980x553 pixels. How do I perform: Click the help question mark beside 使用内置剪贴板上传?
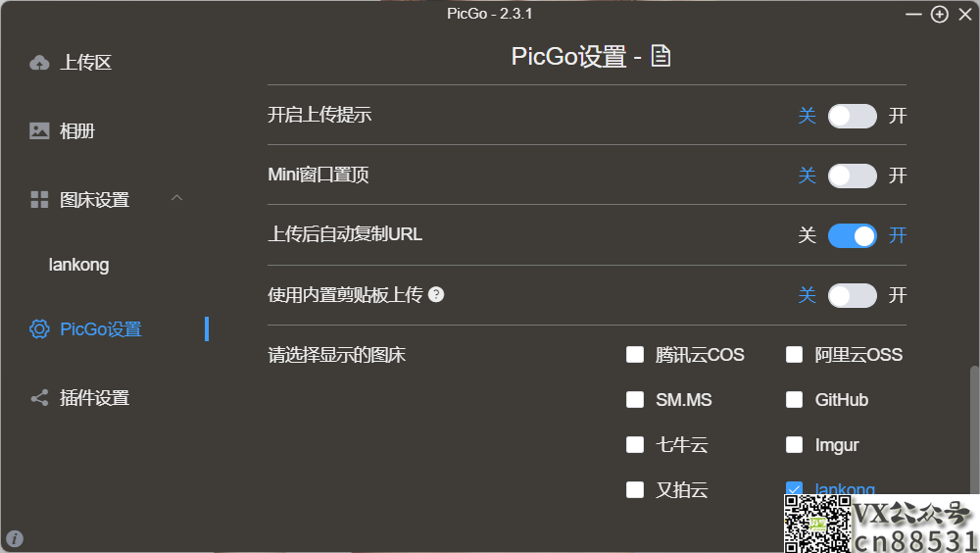[x=436, y=295]
